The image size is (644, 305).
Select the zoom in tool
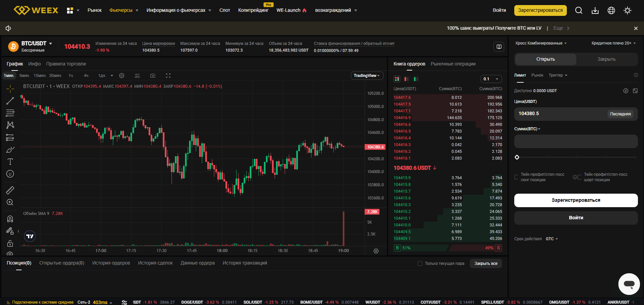coord(10,202)
